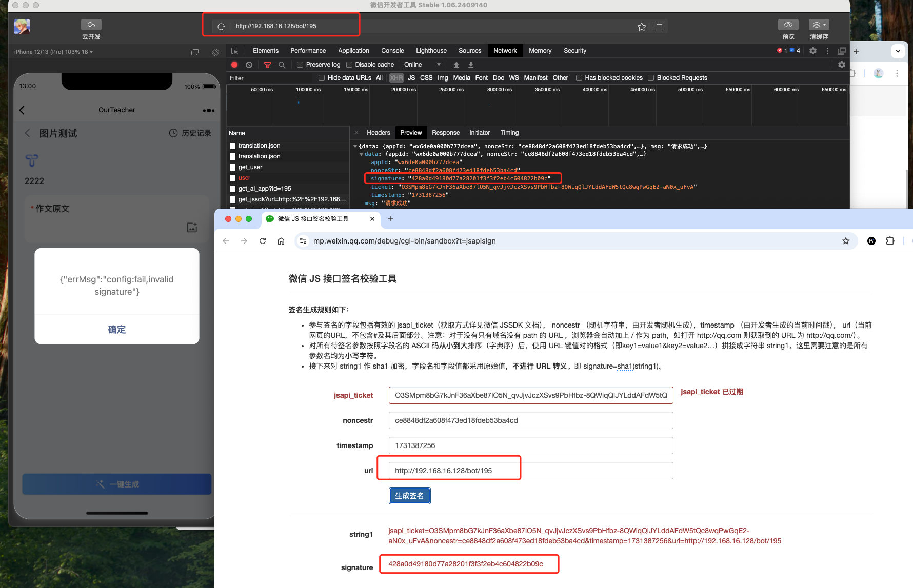Clear the network log

click(x=249, y=65)
